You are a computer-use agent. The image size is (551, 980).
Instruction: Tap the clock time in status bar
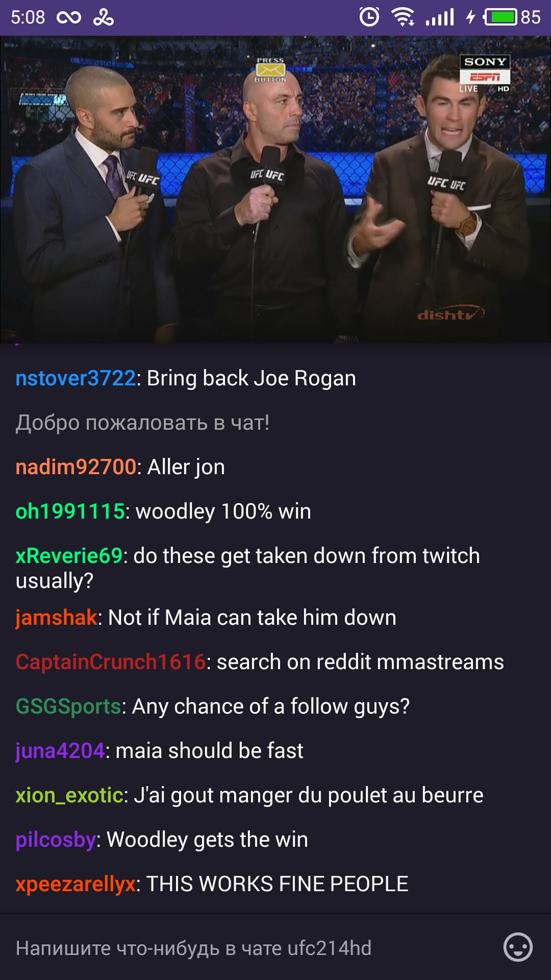coord(28,17)
